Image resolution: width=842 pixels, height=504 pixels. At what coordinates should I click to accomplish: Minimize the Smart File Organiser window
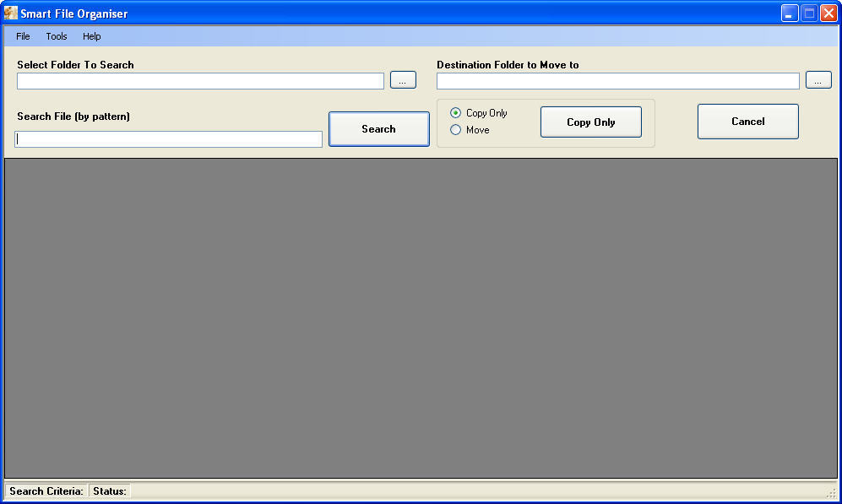(x=789, y=13)
